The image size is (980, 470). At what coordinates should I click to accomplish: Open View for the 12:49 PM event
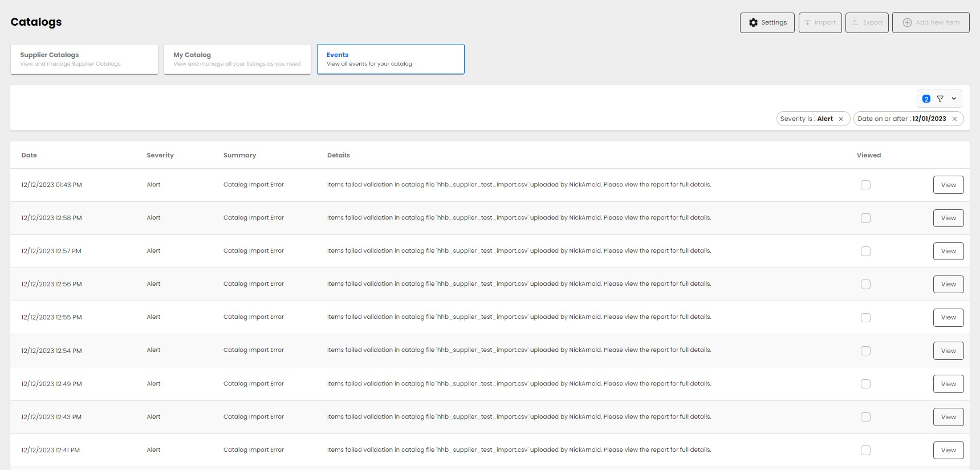[948, 384]
